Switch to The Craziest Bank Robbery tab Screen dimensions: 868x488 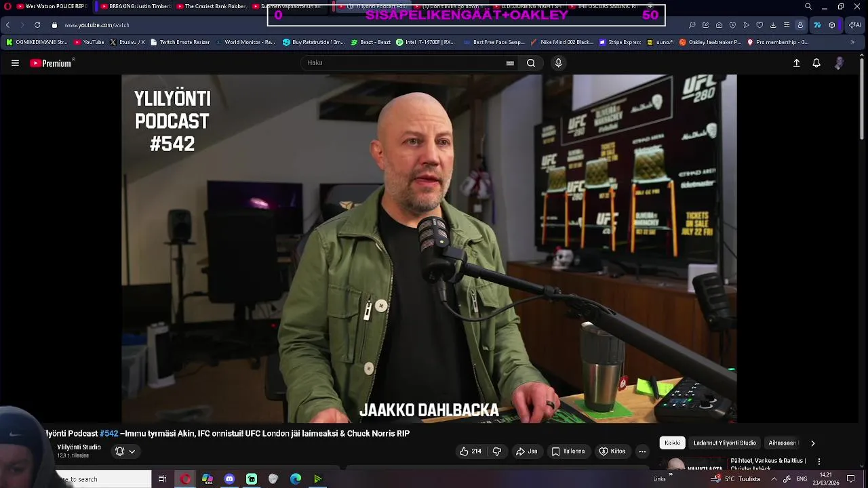pos(211,6)
